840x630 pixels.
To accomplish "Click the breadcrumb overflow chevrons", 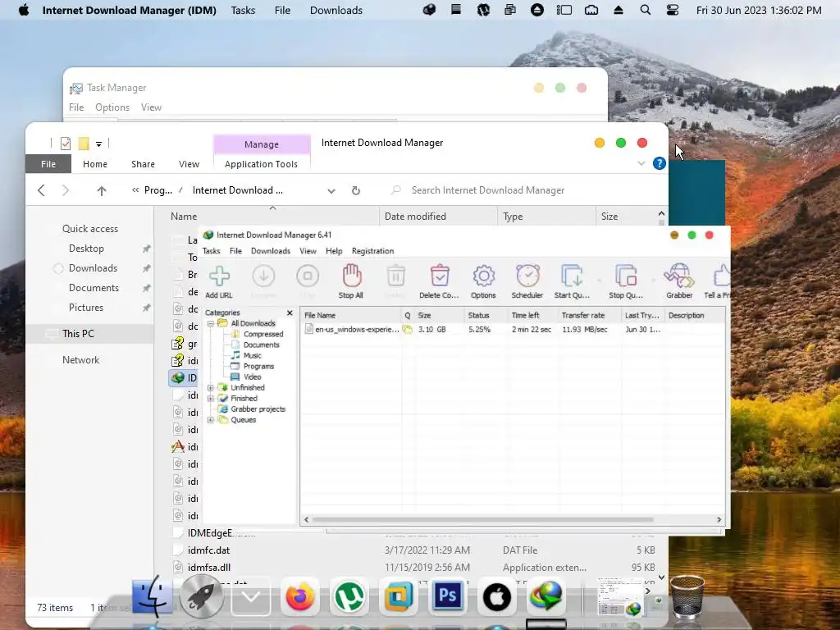I will click(135, 190).
